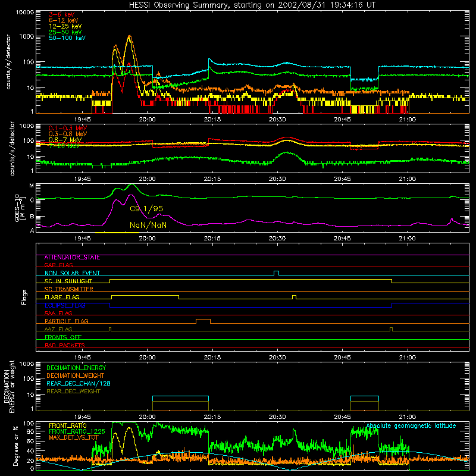The width and height of the screenshot is (476, 476).
Task: Click the MAX_DET_VS_TOT legend label
Action: pyautogui.click(x=73, y=437)
